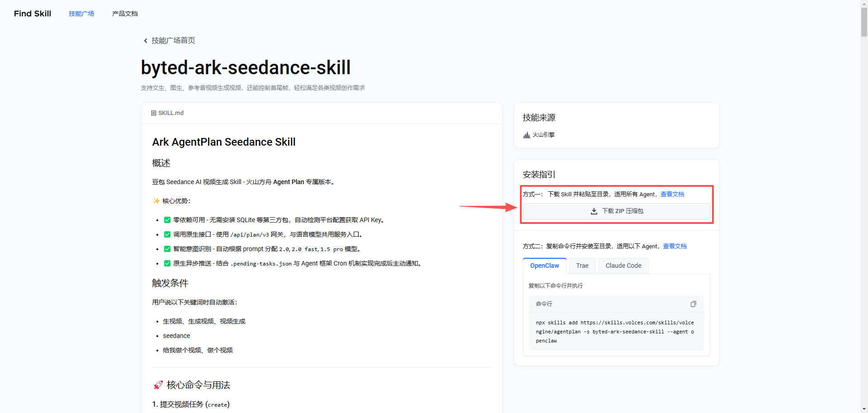Click the 给我做个视频、做个视频 bullet
Viewport: 868px width, 413px height.
coord(198,350)
